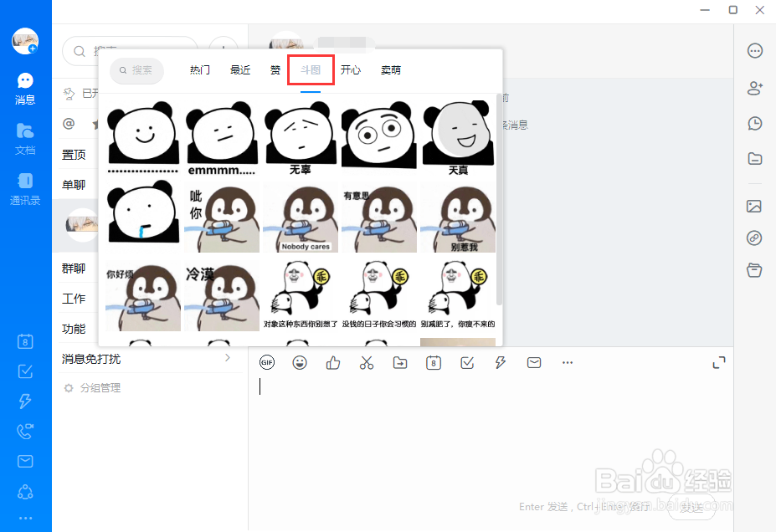Open 分组管理 settings
The width and height of the screenshot is (776, 532).
[93, 388]
